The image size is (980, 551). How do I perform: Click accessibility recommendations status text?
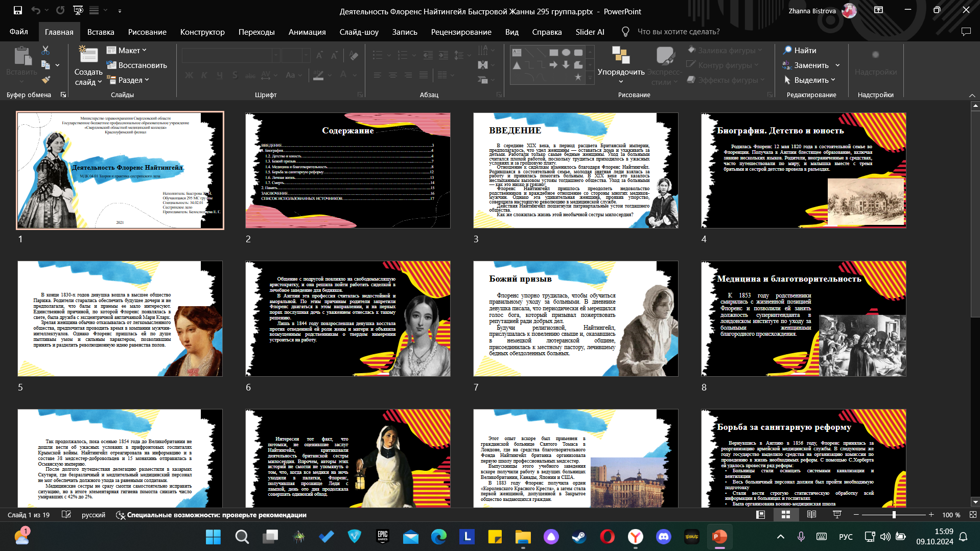pos(217,515)
